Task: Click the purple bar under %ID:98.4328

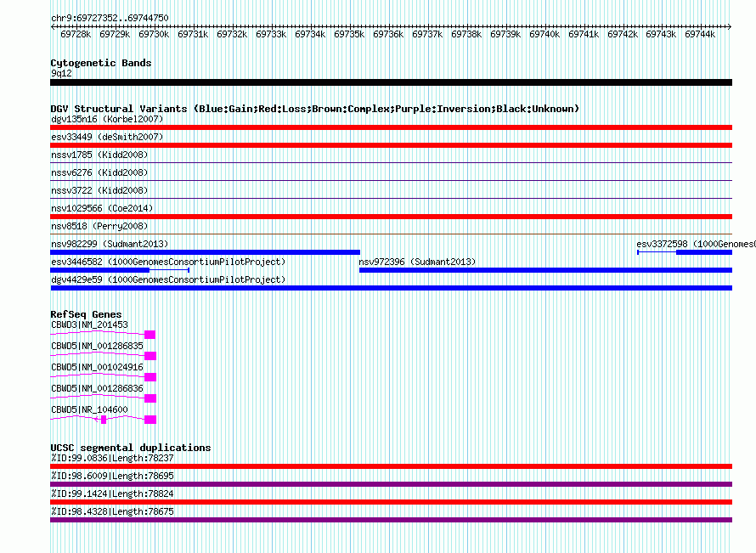Action: coord(391,520)
